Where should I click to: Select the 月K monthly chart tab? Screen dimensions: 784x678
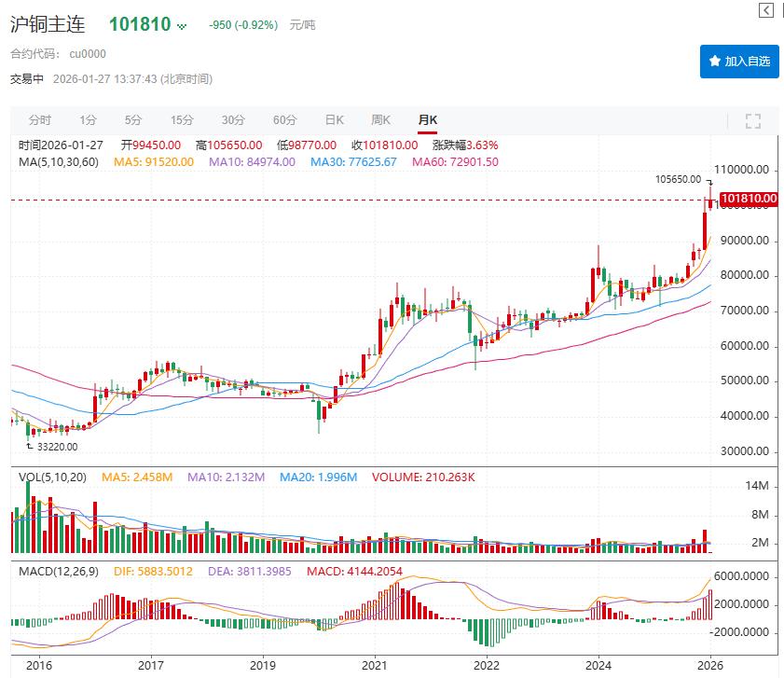pyautogui.click(x=427, y=120)
